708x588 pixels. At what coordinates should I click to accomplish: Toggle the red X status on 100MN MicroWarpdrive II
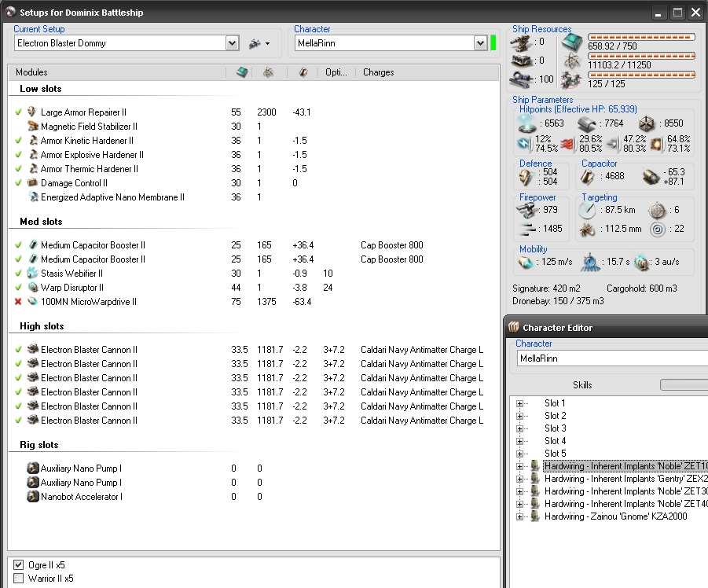(18, 302)
